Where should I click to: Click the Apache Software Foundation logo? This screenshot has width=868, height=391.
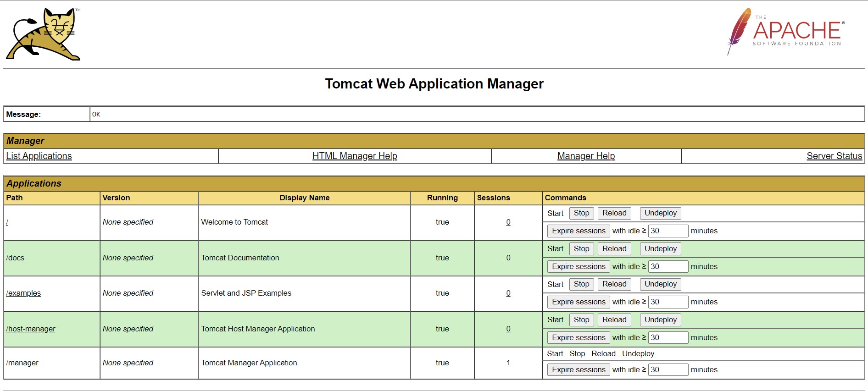[786, 31]
